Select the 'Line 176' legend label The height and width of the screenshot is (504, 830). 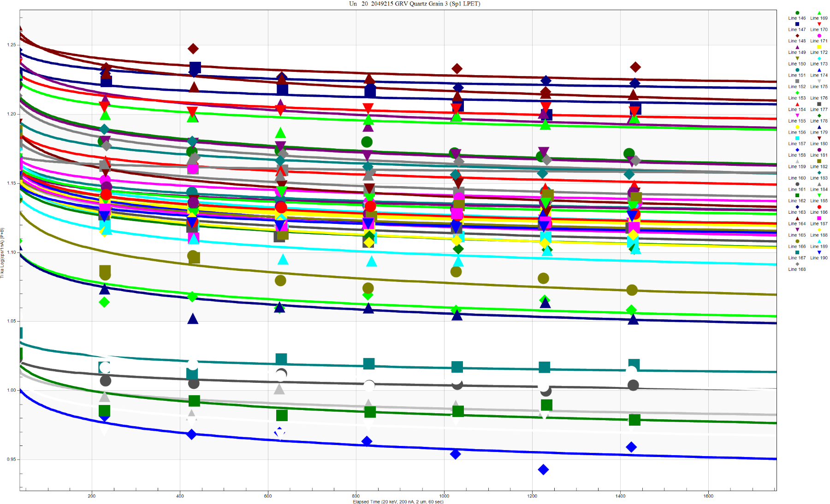click(819, 98)
